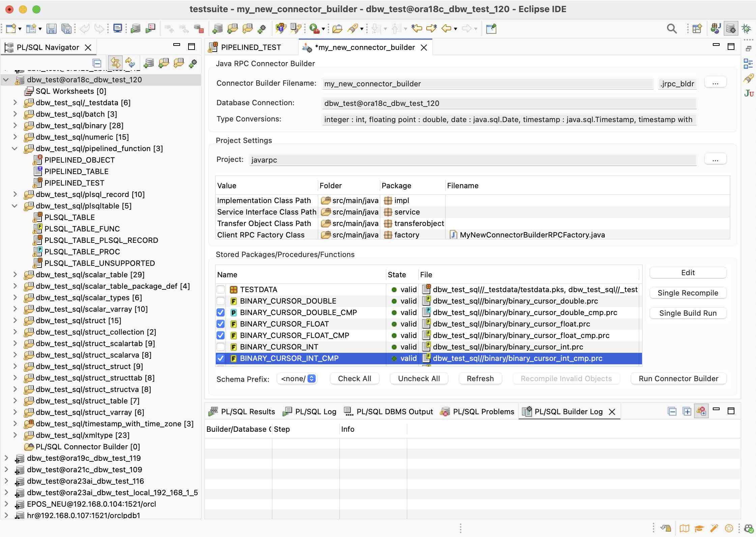Open the search dialog via magnifier icon

pos(672,28)
